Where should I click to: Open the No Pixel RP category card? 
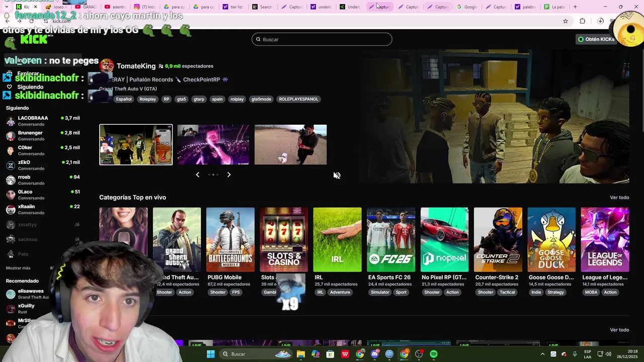click(x=444, y=240)
